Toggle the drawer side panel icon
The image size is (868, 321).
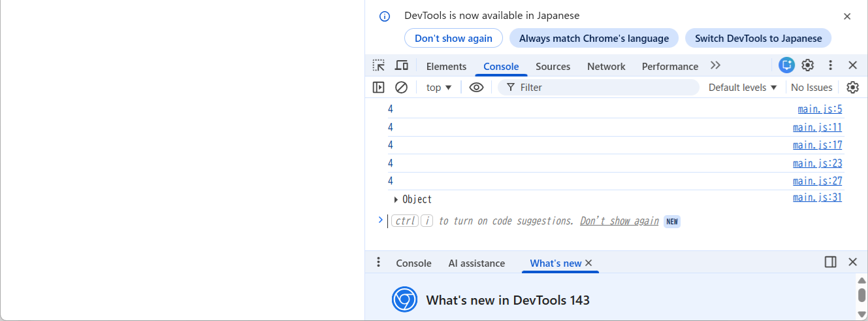click(x=830, y=262)
